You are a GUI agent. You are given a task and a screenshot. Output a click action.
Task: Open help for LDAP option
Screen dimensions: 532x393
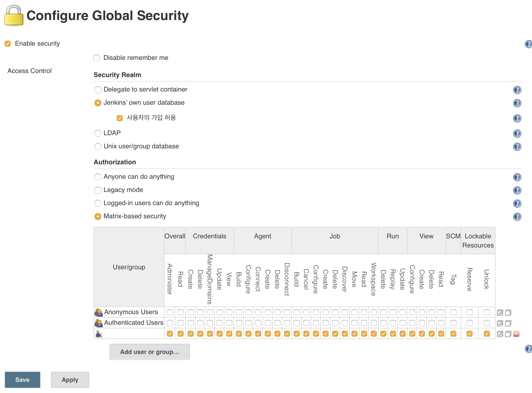517,134
